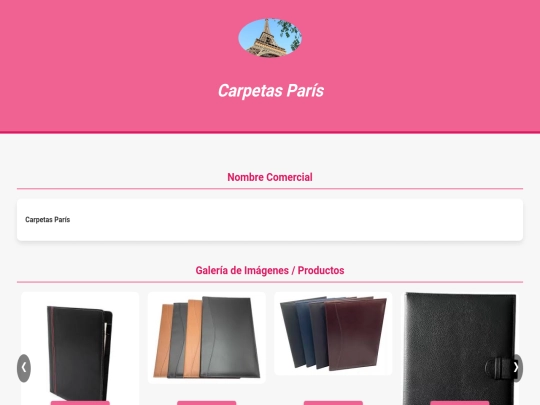The height and width of the screenshot is (405, 540).
Task: Click the clasp on the textured black folder
Action: coord(499,368)
